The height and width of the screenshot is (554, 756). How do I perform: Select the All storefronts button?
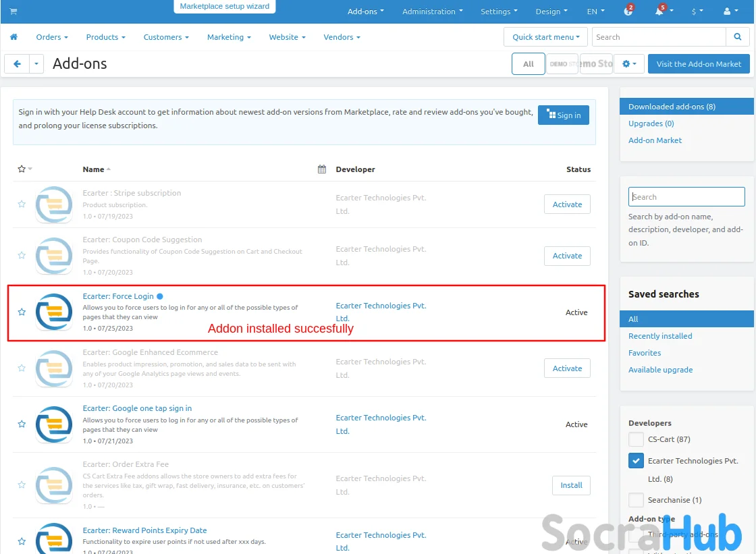pyautogui.click(x=529, y=63)
